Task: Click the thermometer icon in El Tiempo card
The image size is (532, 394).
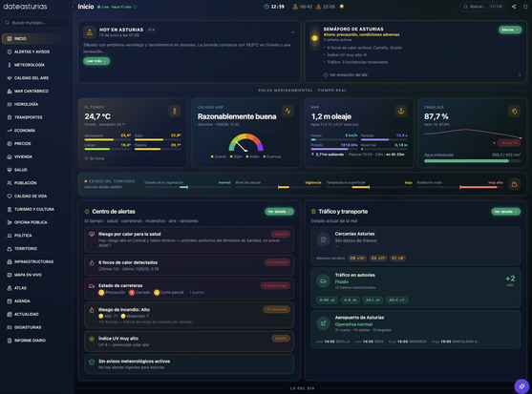Action: 175,111
